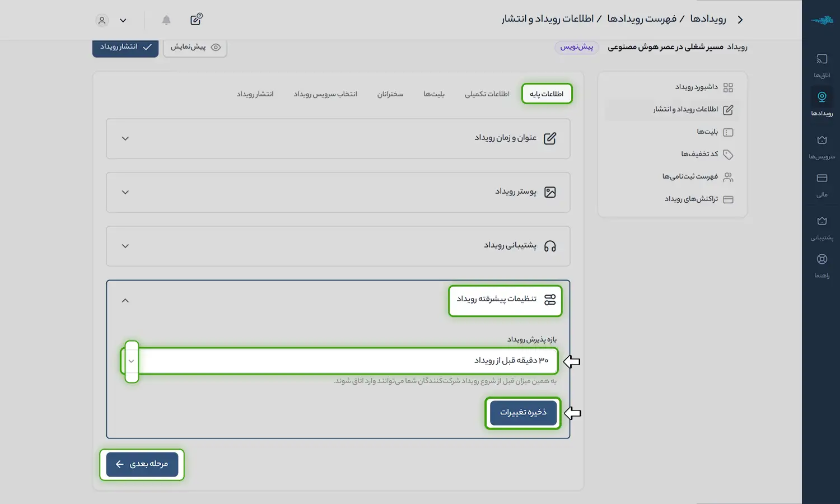The width and height of the screenshot is (840, 504).
Task: Expand پوستر رویداد section
Action: tap(338, 192)
